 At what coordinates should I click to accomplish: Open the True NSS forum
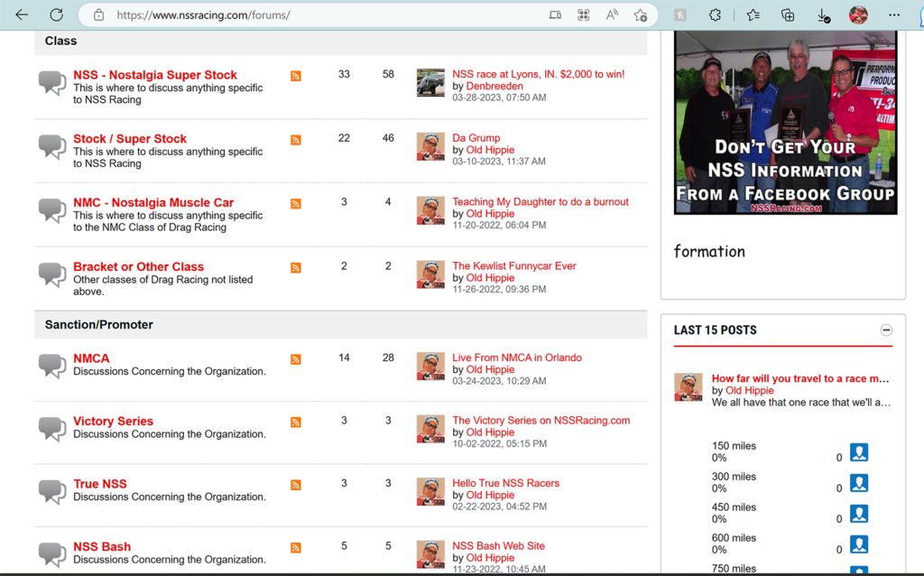[x=100, y=484]
